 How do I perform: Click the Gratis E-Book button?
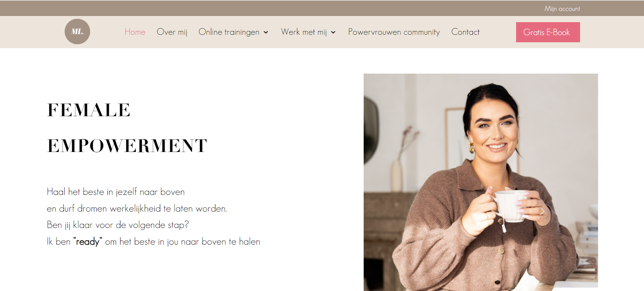click(548, 32)
